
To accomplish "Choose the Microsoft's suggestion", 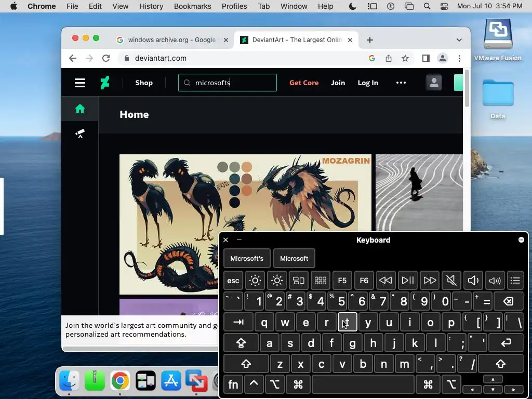I will 247,258.
